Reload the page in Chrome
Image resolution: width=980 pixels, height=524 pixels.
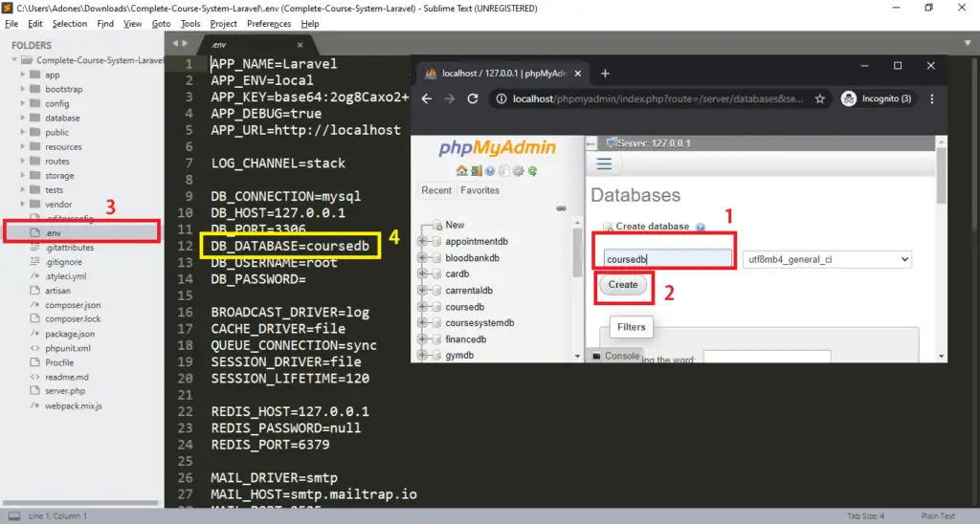[472, 98]
